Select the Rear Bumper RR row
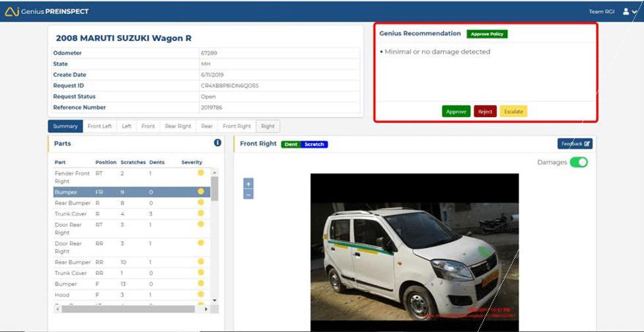This screenshot has width=644, height=332. point(132,262)
